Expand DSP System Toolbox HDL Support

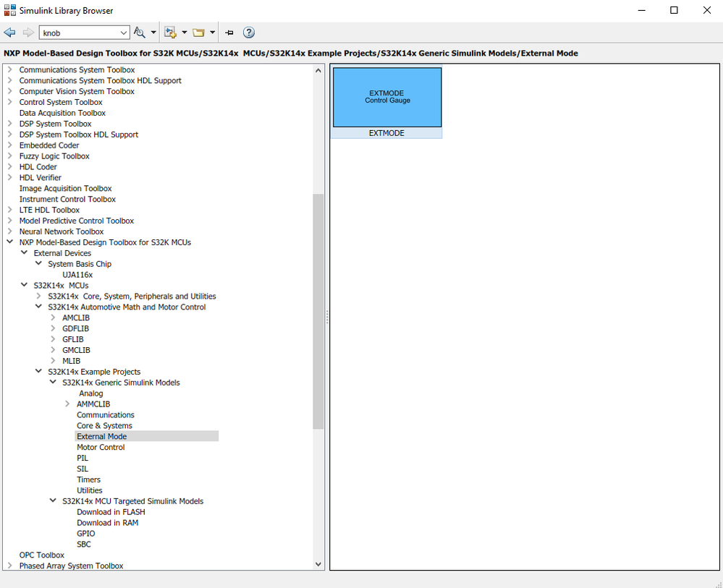pyautogui.click(x=10, y=134)
